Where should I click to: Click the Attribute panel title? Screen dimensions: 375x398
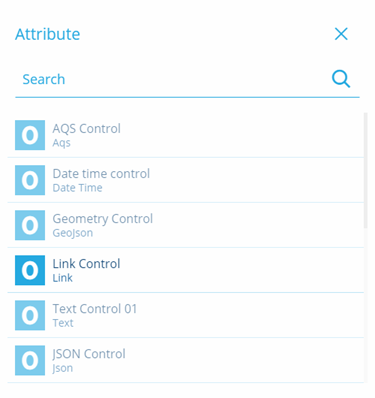click(x=48, y=34)
